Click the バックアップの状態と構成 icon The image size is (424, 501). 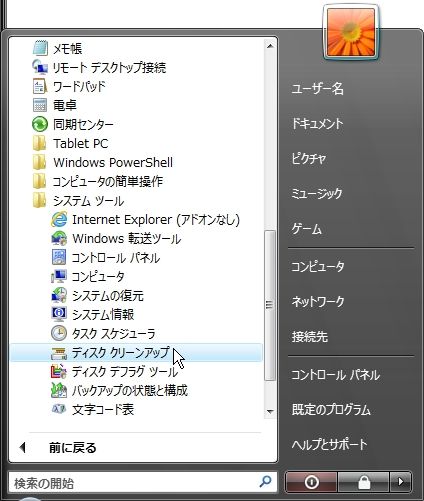pyautogui.click(x=59, y=390)
